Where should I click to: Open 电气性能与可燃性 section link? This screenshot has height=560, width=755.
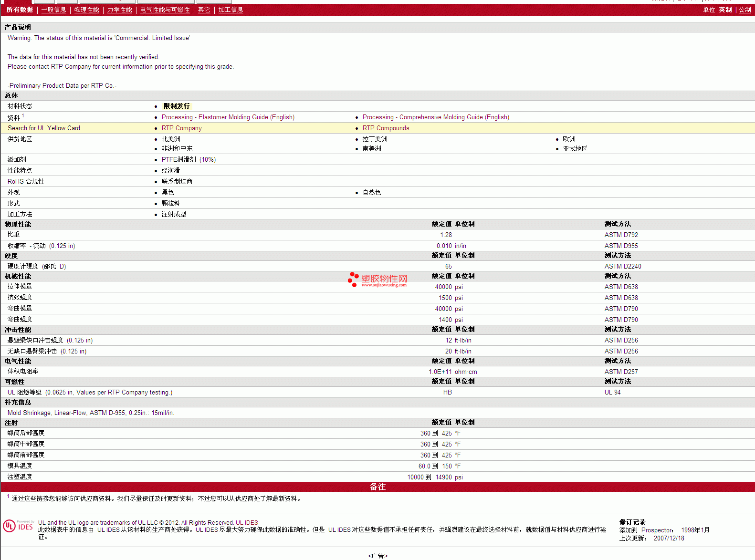[165, 10]
